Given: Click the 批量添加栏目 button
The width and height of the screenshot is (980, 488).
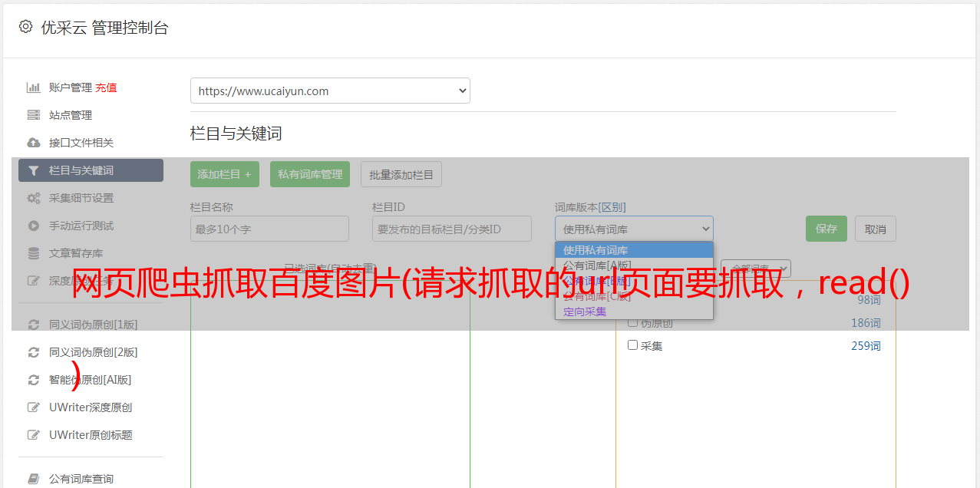Looking at the screenshot, I should coord(401,174).
